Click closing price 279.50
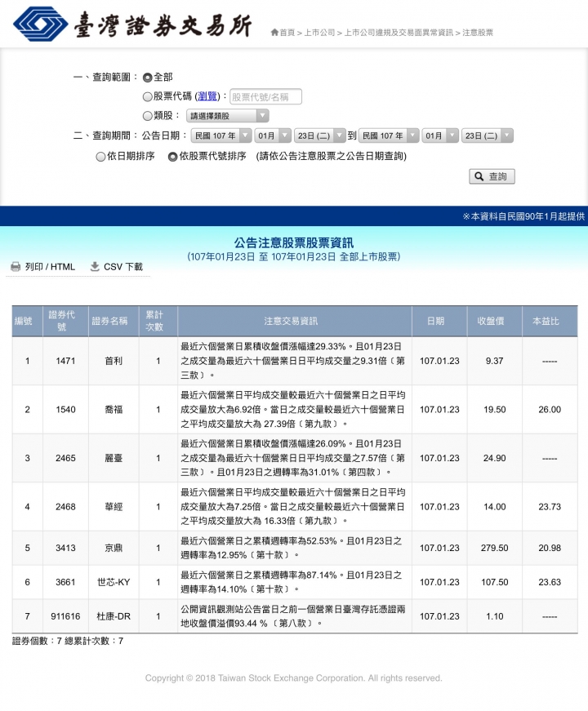The height and width of the screenshot is (711, 588). (x=495, y=548)
